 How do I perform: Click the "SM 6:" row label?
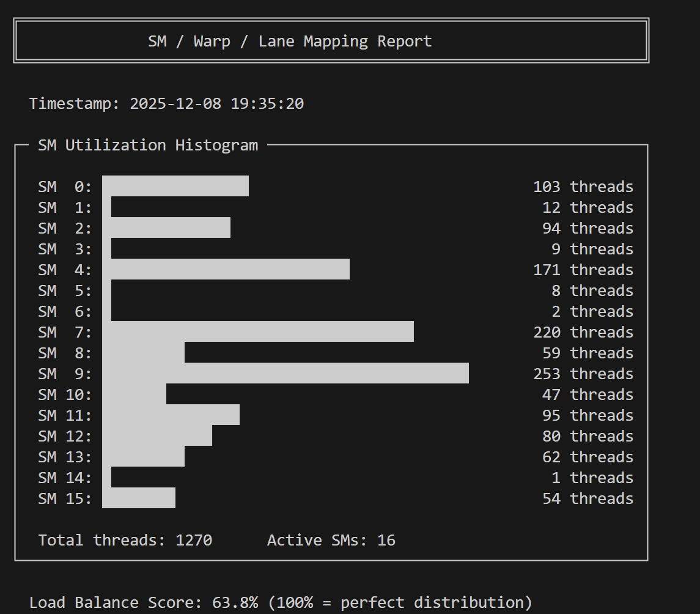[65, 311]
